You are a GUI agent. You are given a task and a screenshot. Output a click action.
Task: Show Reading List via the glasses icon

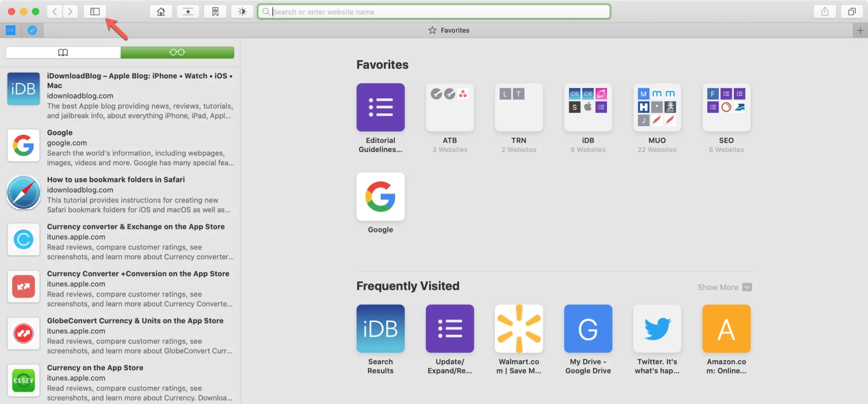177,52
